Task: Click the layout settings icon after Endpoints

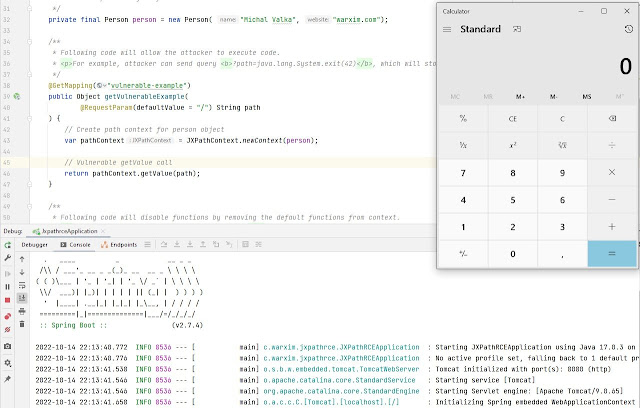Action: pos(147,244)
